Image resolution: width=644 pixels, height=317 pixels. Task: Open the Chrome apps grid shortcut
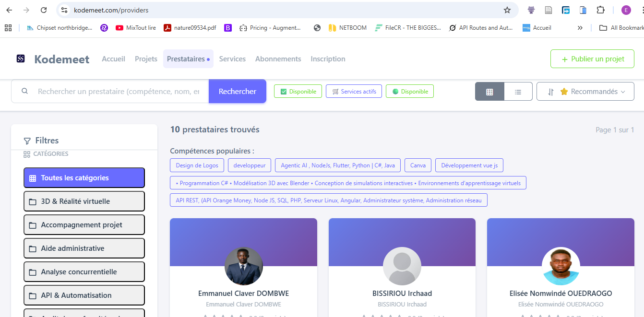(8, 28)
